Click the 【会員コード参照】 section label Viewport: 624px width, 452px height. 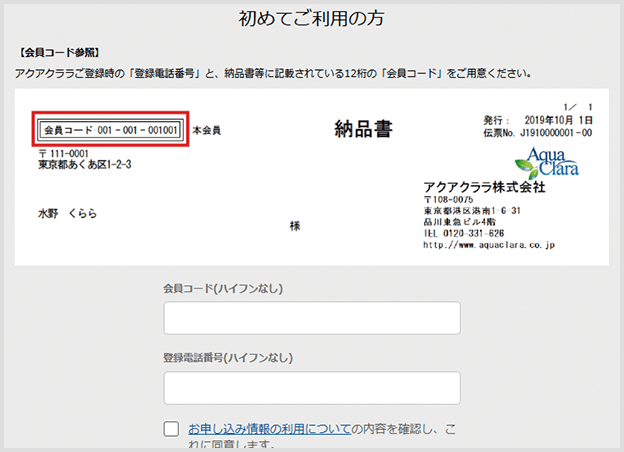56,51
